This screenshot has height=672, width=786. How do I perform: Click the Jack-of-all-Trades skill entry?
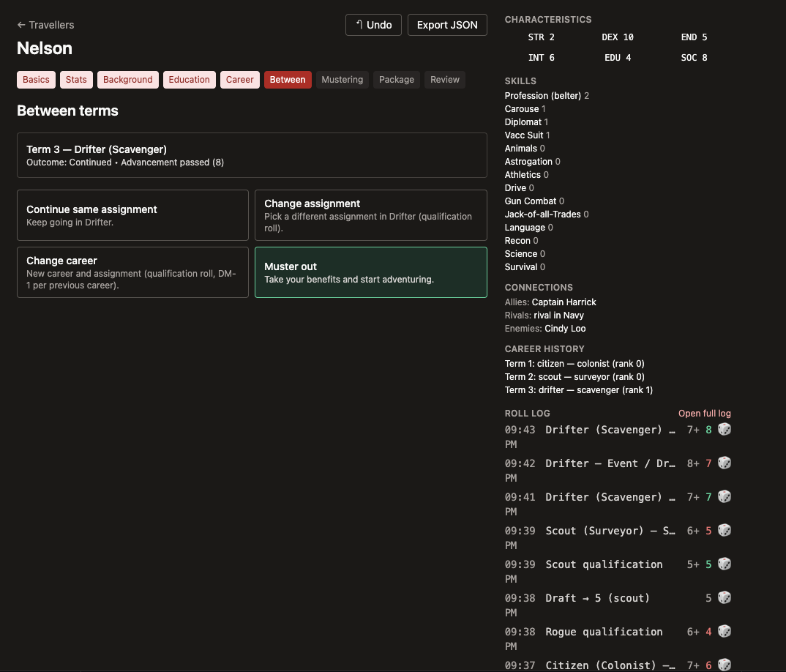coord(547,214)
